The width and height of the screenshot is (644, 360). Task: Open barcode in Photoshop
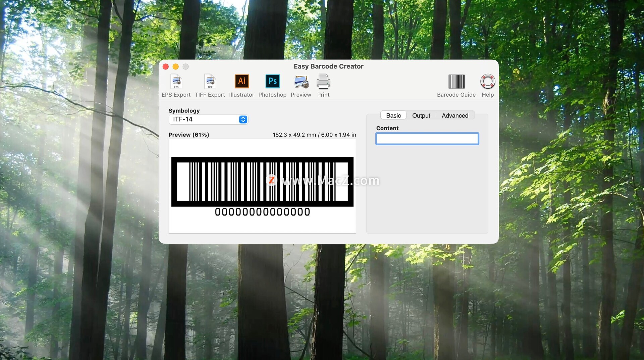pos(272,82)
